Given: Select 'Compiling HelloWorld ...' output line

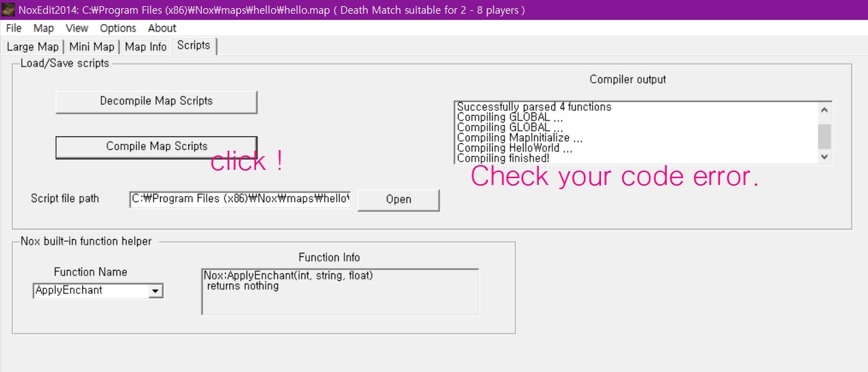Looking at the screenshot, I should pyautogui.click(x=514, y=148).
